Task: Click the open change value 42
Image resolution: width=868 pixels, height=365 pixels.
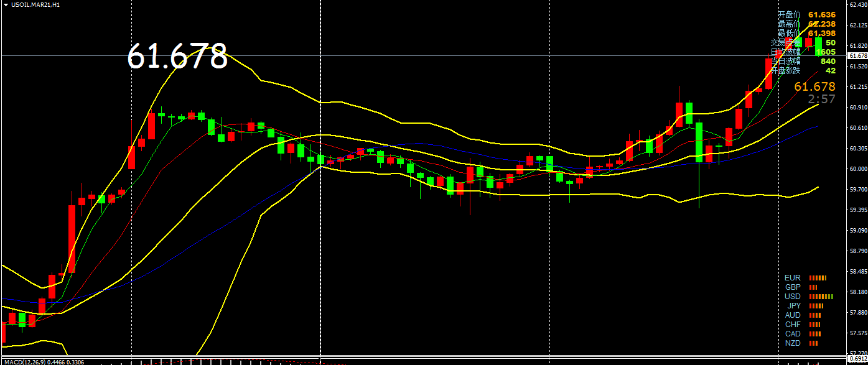Action: (831, 70)
